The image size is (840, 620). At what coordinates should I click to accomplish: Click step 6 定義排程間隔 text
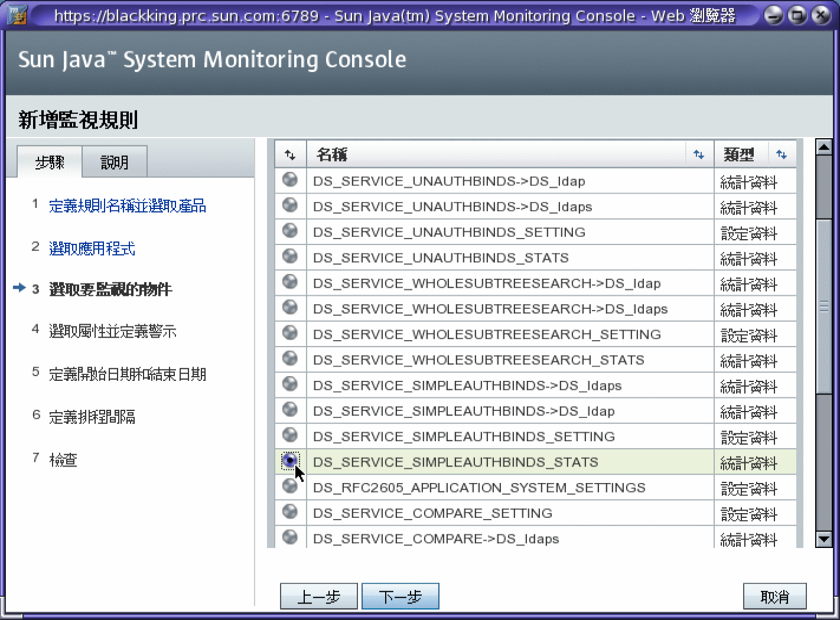click(92, 417)
